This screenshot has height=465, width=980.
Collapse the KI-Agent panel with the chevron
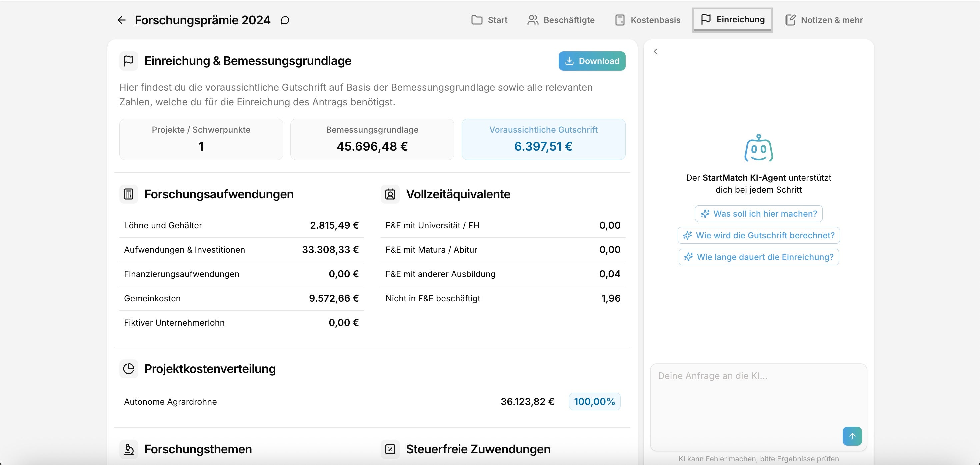[655, 51]
